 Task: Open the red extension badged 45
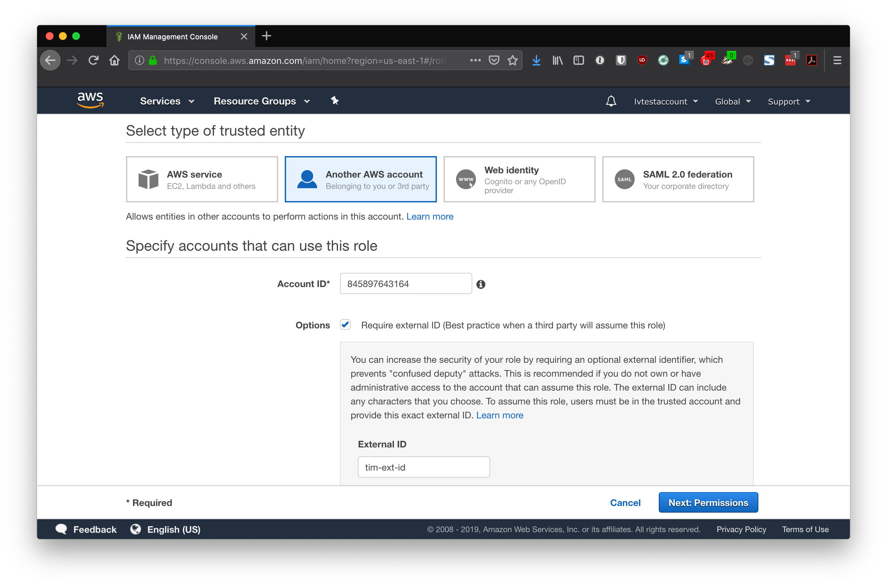point(707,60)
